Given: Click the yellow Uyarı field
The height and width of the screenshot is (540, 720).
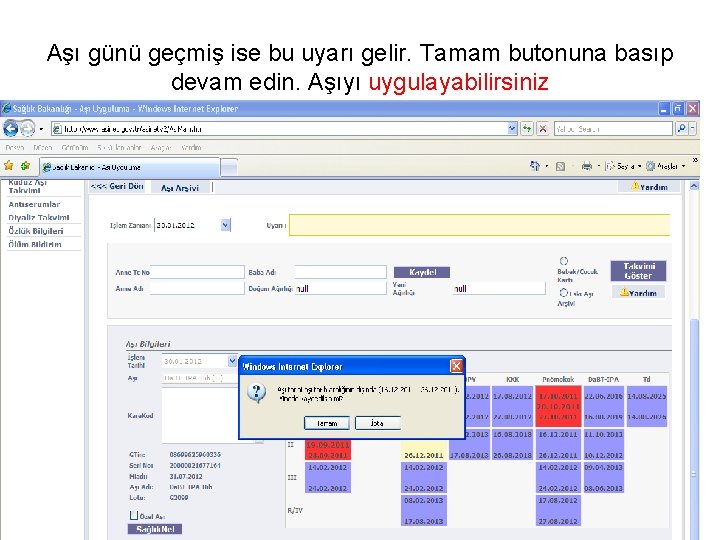Looking at the screenshot, I should coord(479,225).
